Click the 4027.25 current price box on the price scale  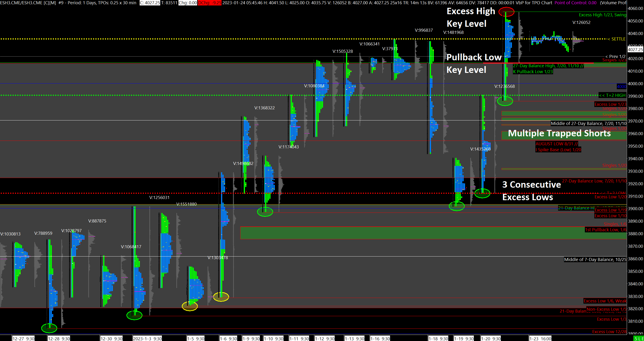pyautogui.click(x=635, y=49)
